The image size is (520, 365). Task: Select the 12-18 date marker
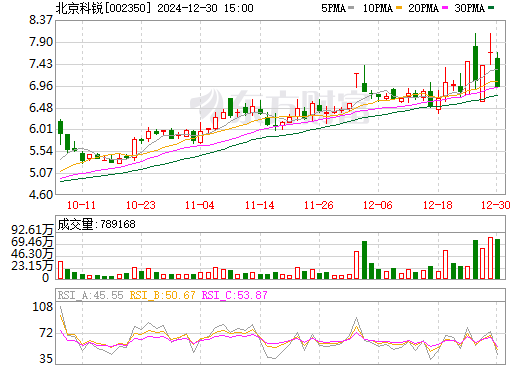pyautogui.click(x=438, y=205)
